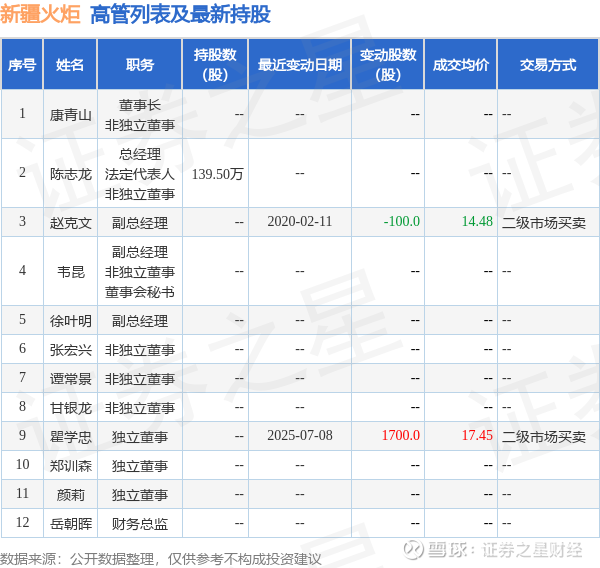Click 总经理 in 陈志龙's position cell
The height and width of the screenshot is (568, 600).
click(x=140, y=154)
